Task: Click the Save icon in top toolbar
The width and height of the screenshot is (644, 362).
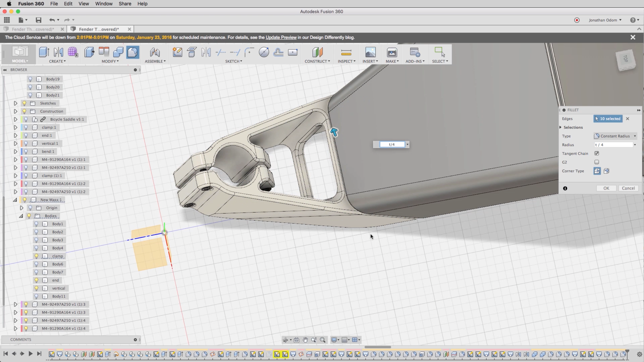Action: [x=38, y=20]
